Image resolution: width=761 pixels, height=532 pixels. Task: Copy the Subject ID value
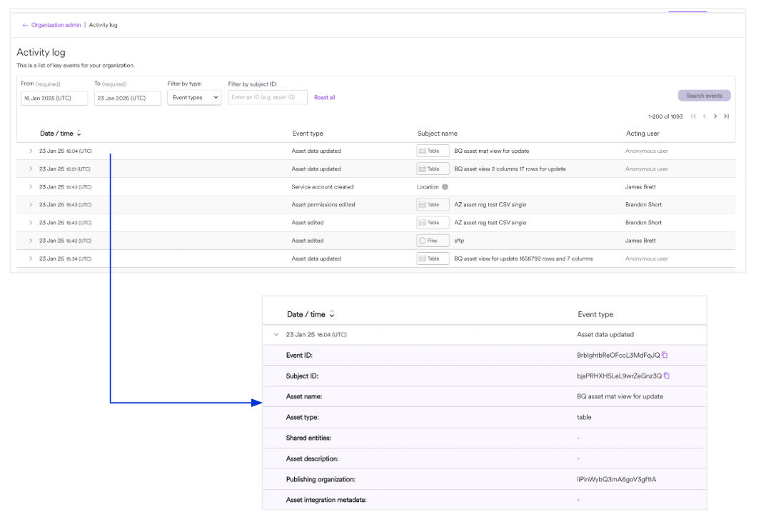(667, 376)
